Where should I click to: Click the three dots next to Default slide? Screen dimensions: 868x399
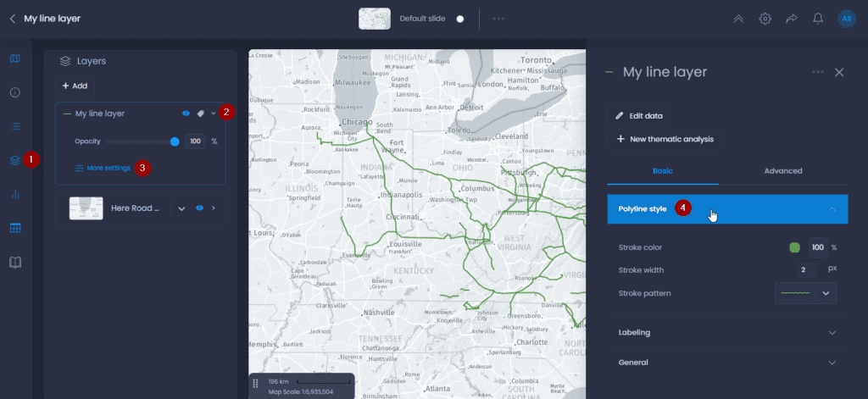click(498, 19)
